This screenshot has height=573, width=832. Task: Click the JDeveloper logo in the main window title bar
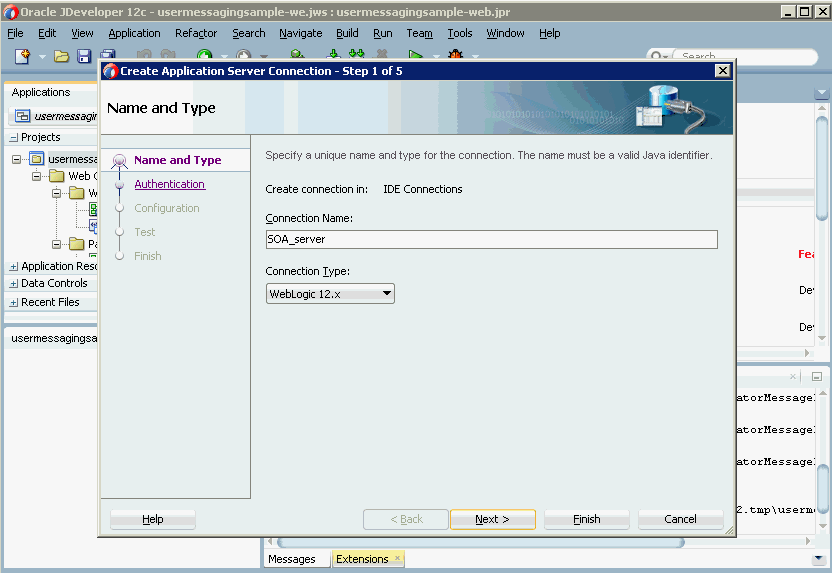click(x=11, y=12)
